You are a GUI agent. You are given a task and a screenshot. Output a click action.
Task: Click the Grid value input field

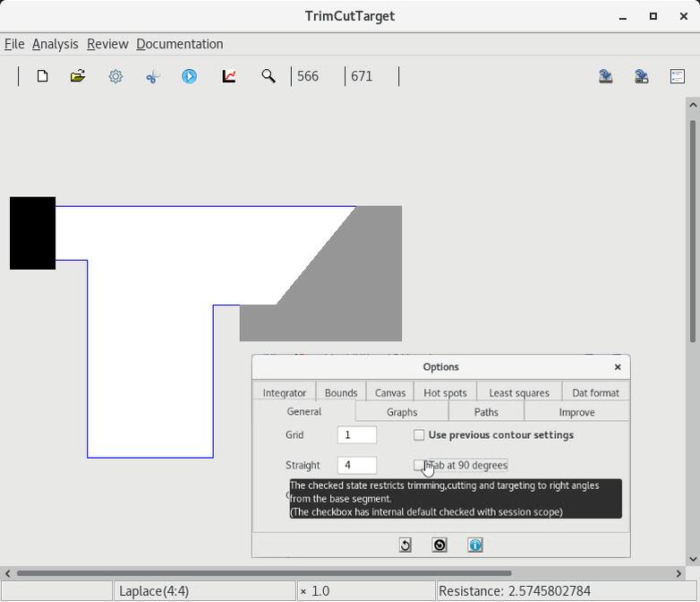[356, 435]
